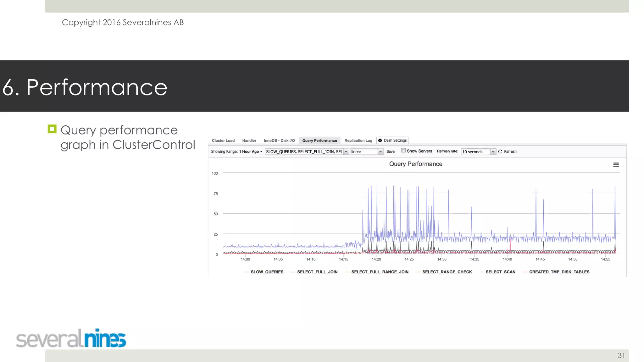The image size is (644, 362).
Task: Open the Replication Lag tab
Action: (358, 140)
